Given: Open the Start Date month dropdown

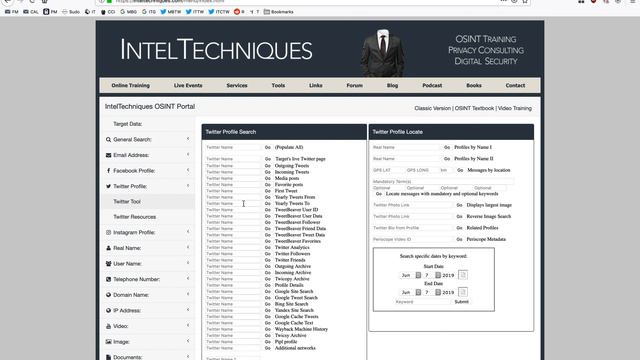Looking at the screenshot, I should click(x=410, y=275).
